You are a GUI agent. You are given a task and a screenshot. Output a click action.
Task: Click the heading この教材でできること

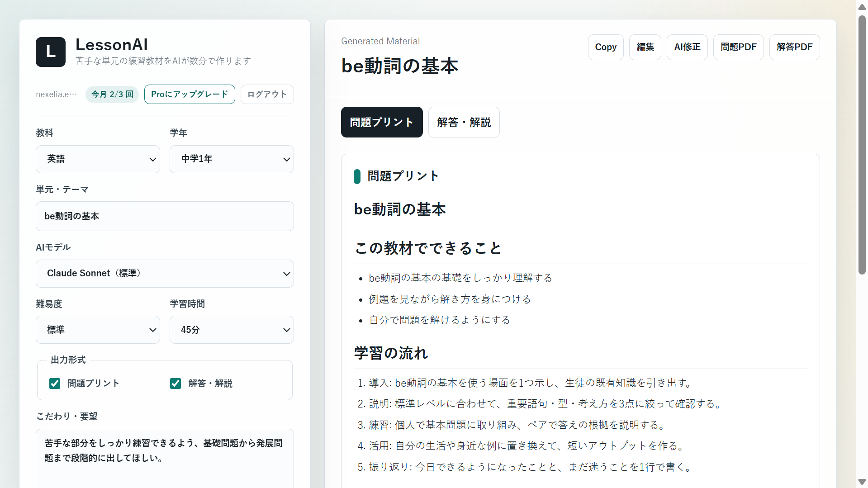[428, 248]
